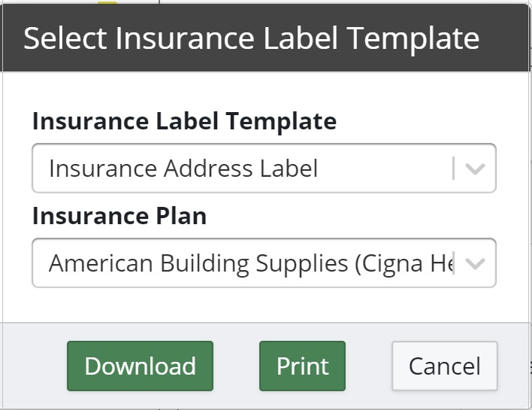The image size is (532, 410).
Task: Click the separator line in template dropdown
Action: 453,169
